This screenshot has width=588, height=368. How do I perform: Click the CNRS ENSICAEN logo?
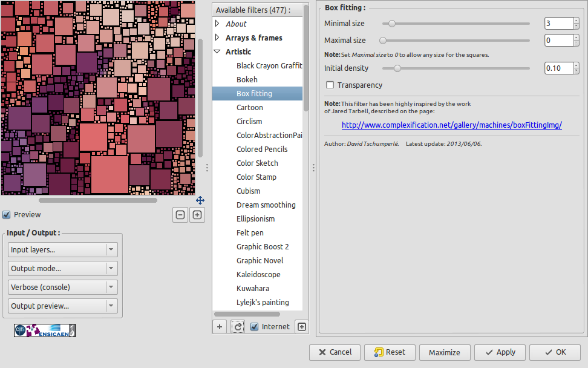click(x=45, y=330)
